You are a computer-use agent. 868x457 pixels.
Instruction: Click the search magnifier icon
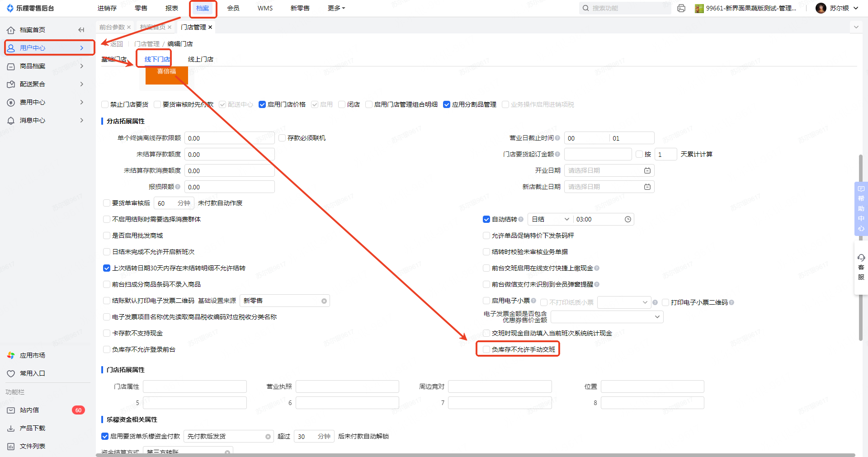[x=586, y=8]
